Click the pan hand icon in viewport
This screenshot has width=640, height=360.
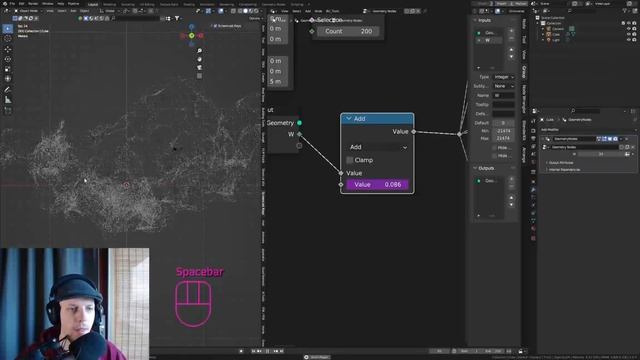pyautogui.click(x=200, y=59)
